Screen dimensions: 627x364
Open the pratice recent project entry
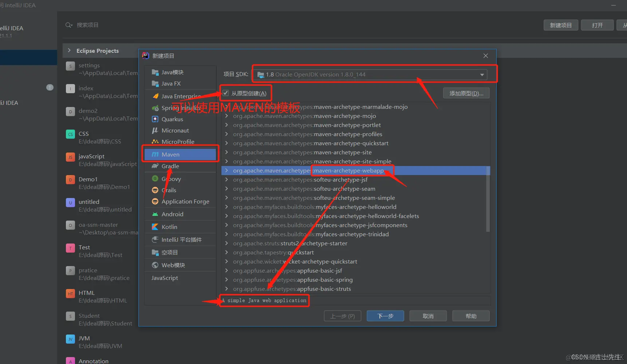101,274
